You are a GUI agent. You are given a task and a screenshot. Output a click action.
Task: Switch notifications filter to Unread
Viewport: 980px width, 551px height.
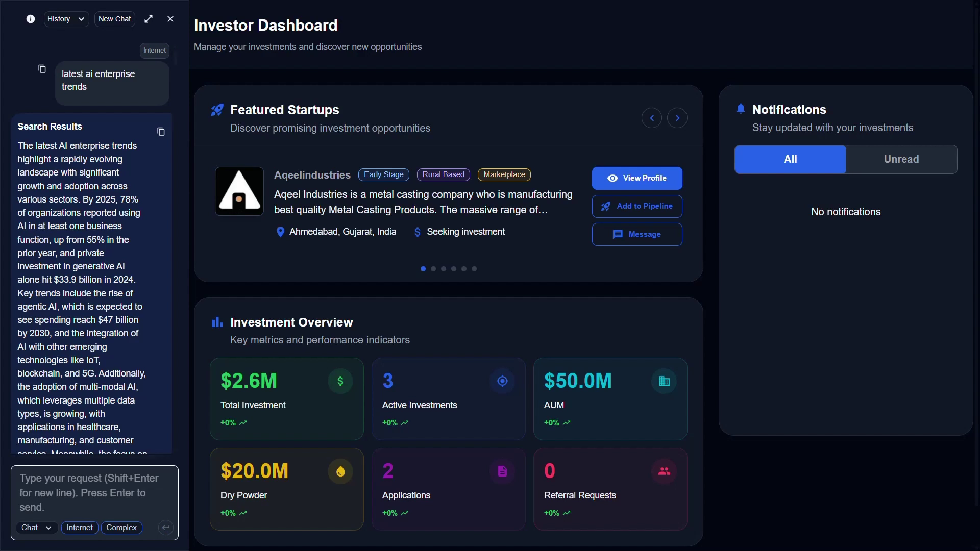click(900, 159)
